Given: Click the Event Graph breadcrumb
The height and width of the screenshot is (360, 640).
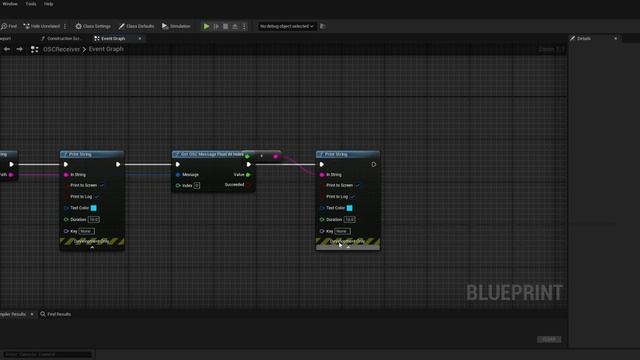Looking at the screenshot, I should [x=106, y=49].
